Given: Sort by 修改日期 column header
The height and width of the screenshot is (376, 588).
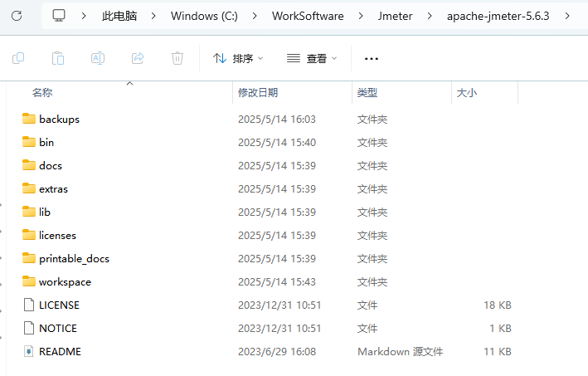Looking at the screenshot, I should click(x=258, y=93).
